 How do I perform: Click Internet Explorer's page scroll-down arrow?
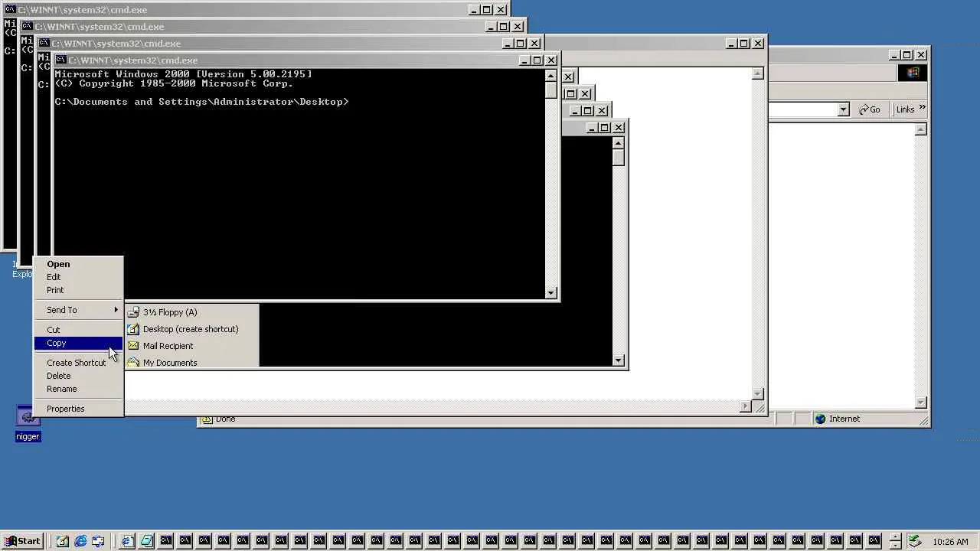921,403
